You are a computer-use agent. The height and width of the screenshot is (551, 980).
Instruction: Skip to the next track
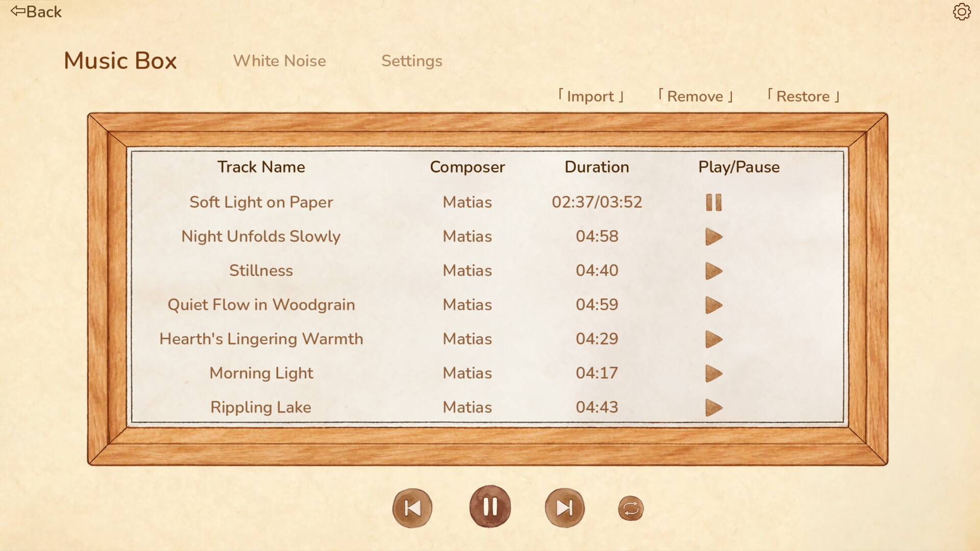(x=565, y=508)
